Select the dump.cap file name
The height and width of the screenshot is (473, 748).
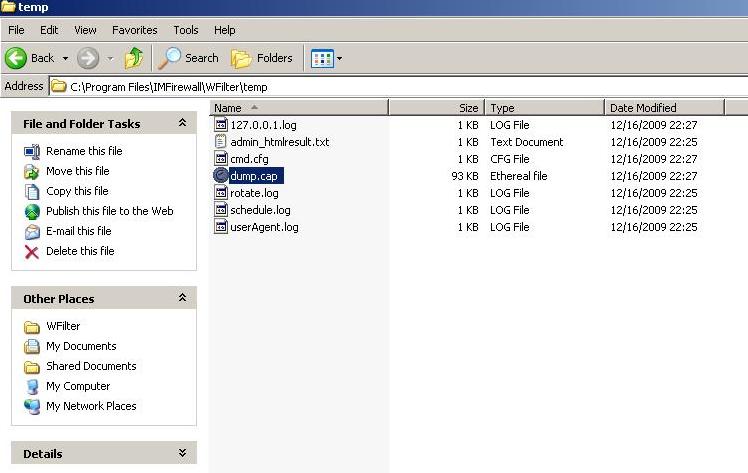pos(254,176)
